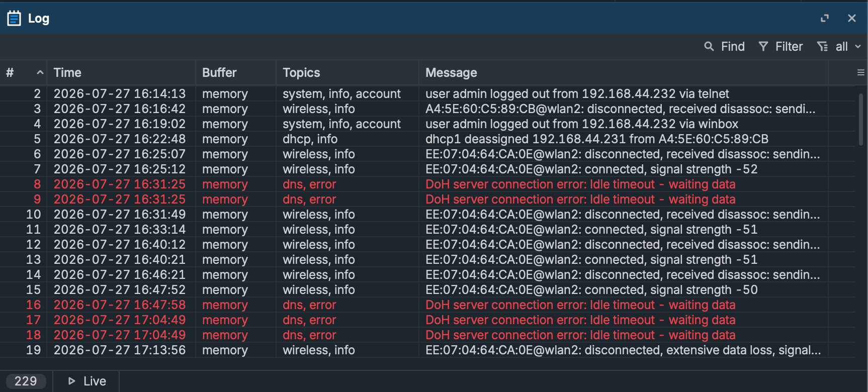The image size is (868, 392).
Task: Select row 19 extensive data loss entry
Action: click(427, 350)
